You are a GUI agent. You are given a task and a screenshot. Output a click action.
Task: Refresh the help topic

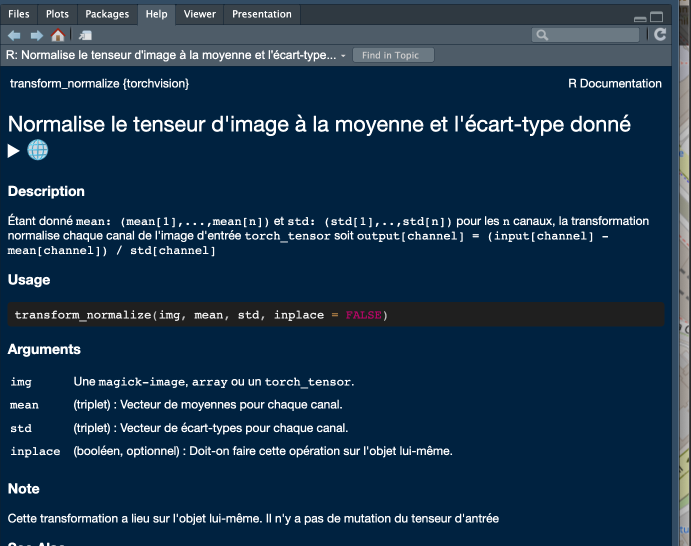point(660,35)
